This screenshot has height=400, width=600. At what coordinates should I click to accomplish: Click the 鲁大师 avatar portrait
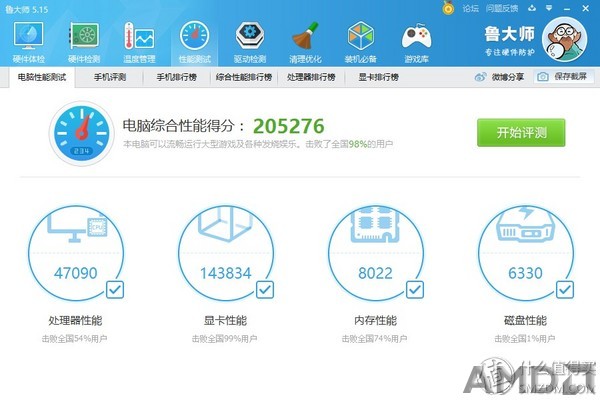pos(564,39)
